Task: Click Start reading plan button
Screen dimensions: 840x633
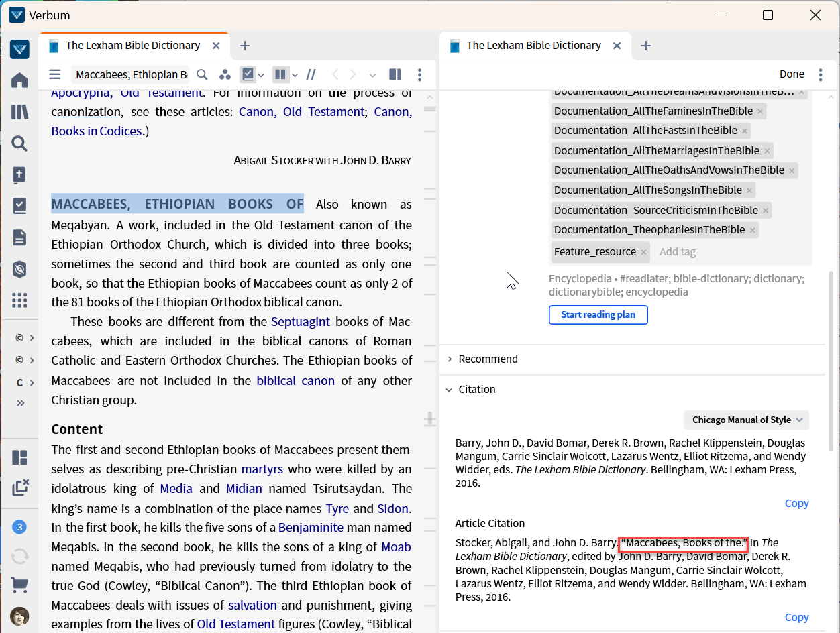Action: 598,314
